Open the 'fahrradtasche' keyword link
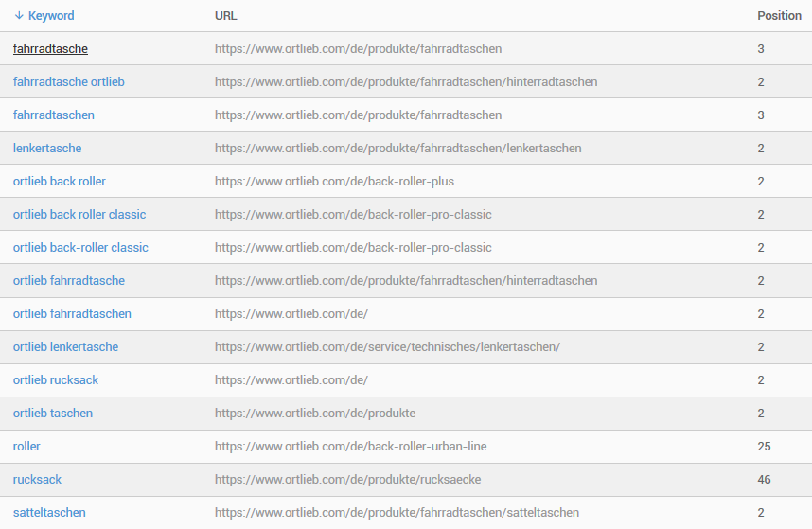Viewport: 812px width, 529px height. coord(50,48)
